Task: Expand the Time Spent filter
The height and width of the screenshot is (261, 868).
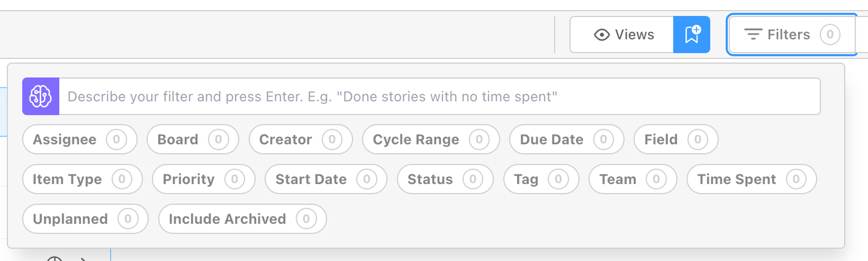Action: [x=751, y=179]
